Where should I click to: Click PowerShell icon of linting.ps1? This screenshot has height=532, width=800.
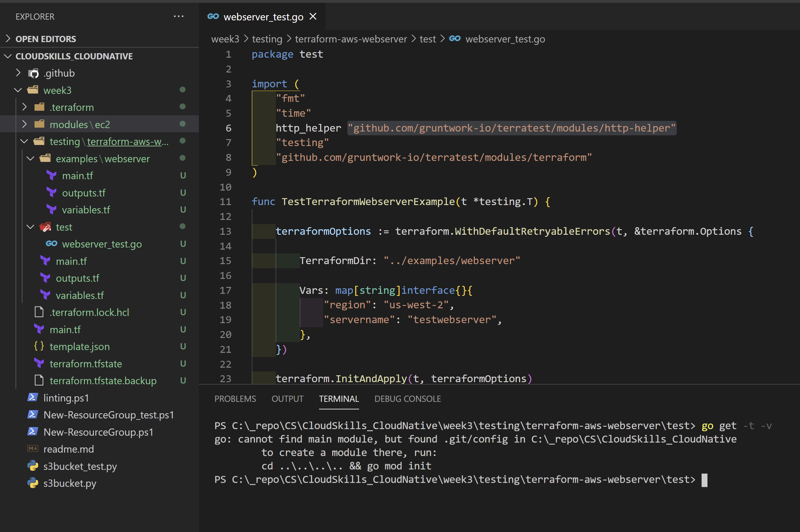click(33, 398)
